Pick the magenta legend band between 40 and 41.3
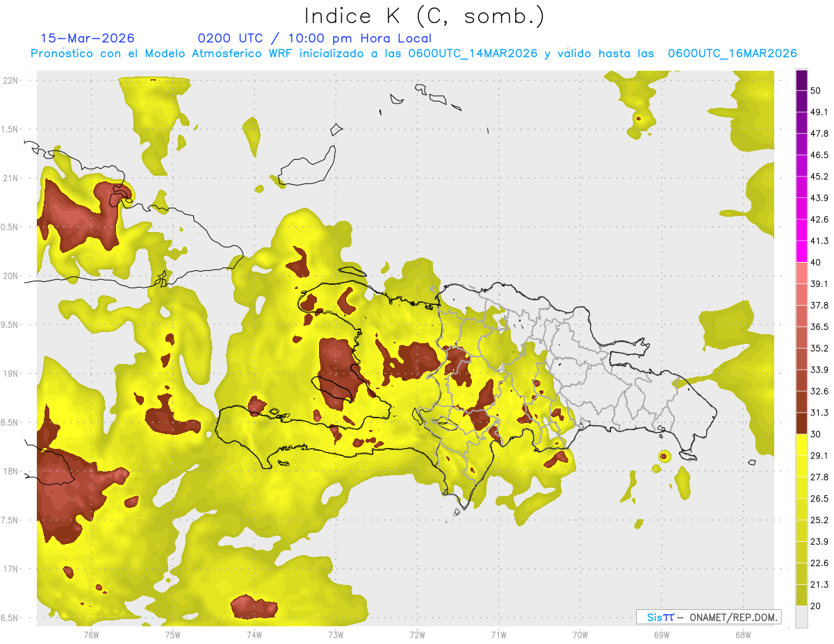Screen dimensions: 834x644 point(801,251)
